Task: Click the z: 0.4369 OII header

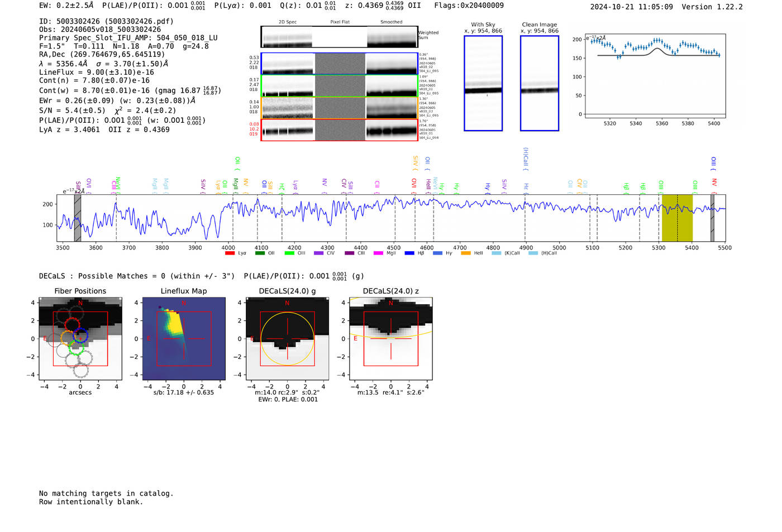Action: tap(383, 6)
